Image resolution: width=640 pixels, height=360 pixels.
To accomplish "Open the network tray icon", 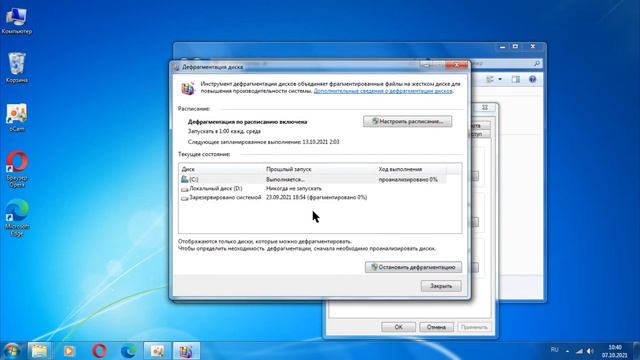I will (580, 351).
